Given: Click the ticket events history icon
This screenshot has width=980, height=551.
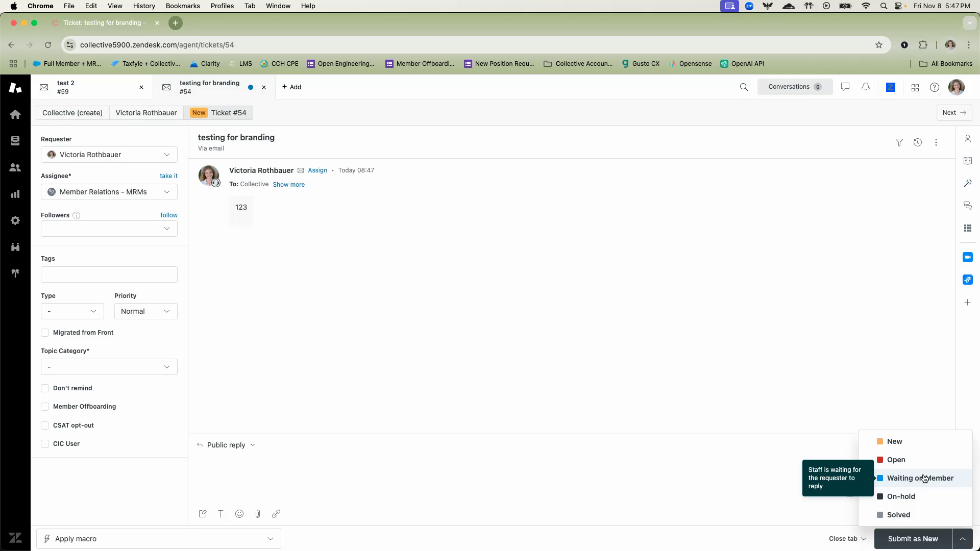Looking at the screenshot, I should click(x=918, y=143).
